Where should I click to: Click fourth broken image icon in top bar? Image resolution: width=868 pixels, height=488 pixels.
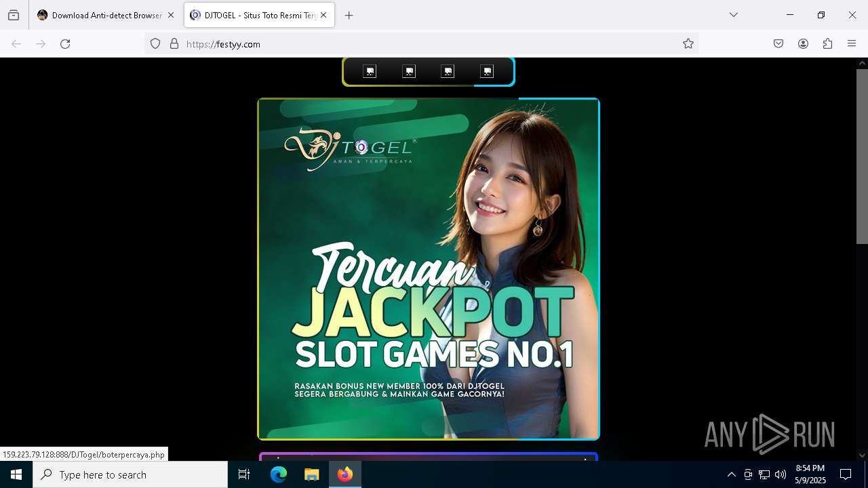pos(487,72)
